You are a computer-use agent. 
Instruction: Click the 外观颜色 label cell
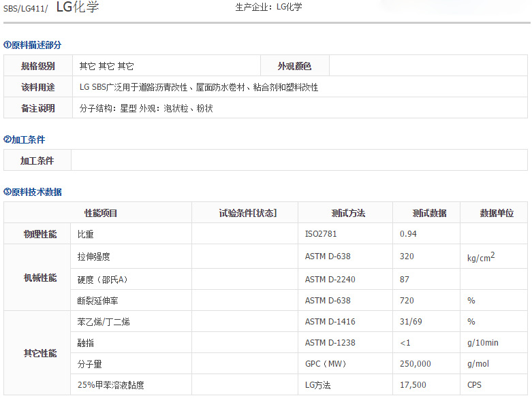294,66
